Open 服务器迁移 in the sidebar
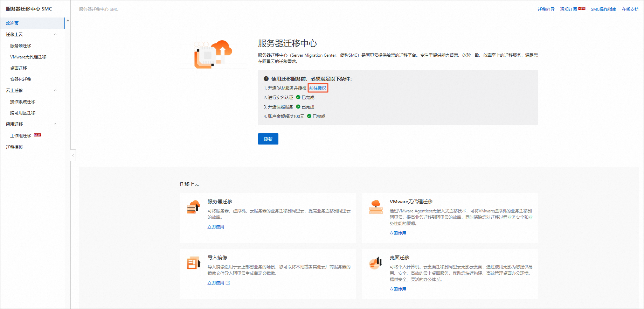Screen dimensions: 644x309 21,45
